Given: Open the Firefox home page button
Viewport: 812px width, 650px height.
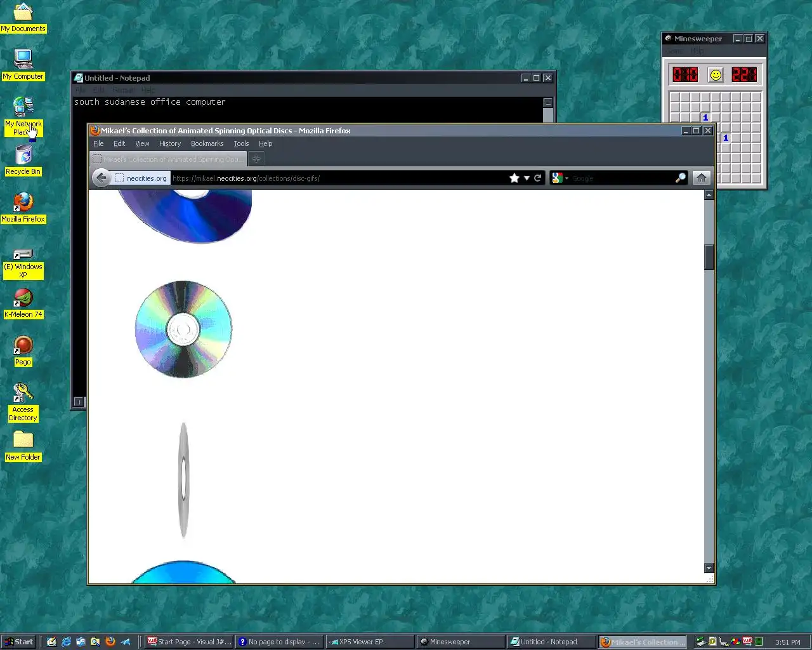Looking at the screenshot, I should tap(701, 178).
